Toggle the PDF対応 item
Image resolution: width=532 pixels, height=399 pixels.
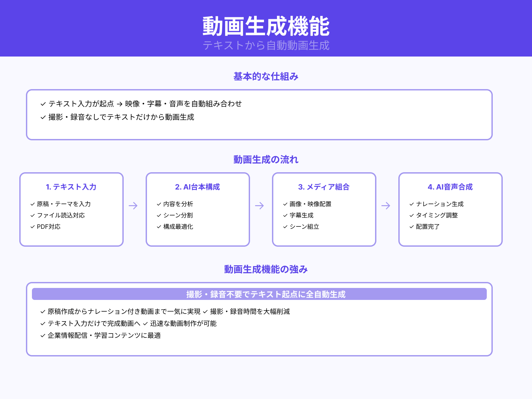click(48, 227)
